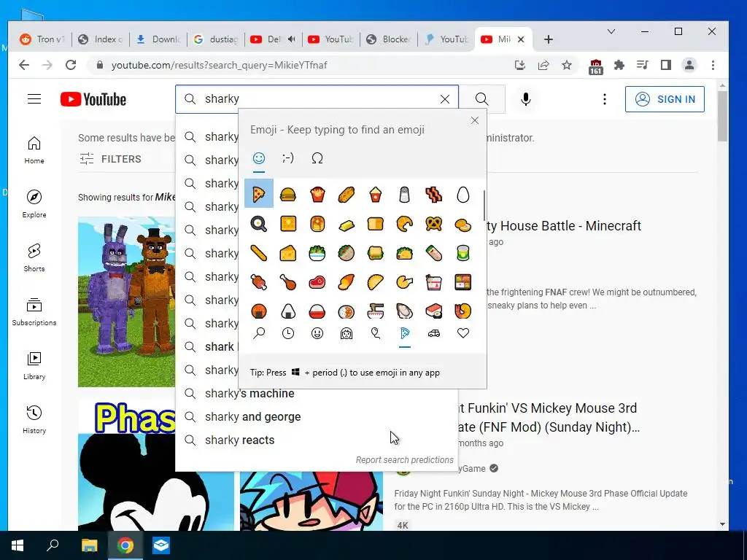Open the Kaomoji tab in picker
This screenshot has width=747, height=560.
click(x=287, y=158)
